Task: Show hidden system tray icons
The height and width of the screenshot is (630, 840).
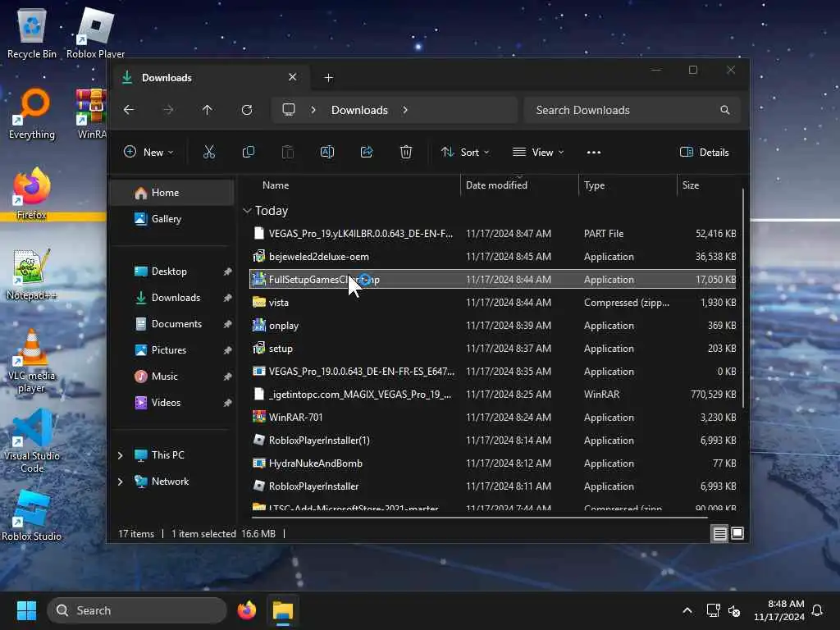Action: pos(687,610)
